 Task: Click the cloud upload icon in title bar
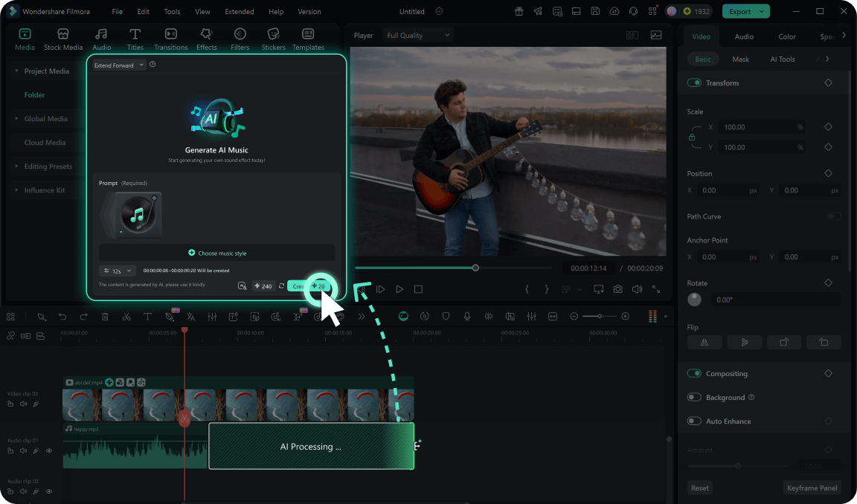[614, 11]
